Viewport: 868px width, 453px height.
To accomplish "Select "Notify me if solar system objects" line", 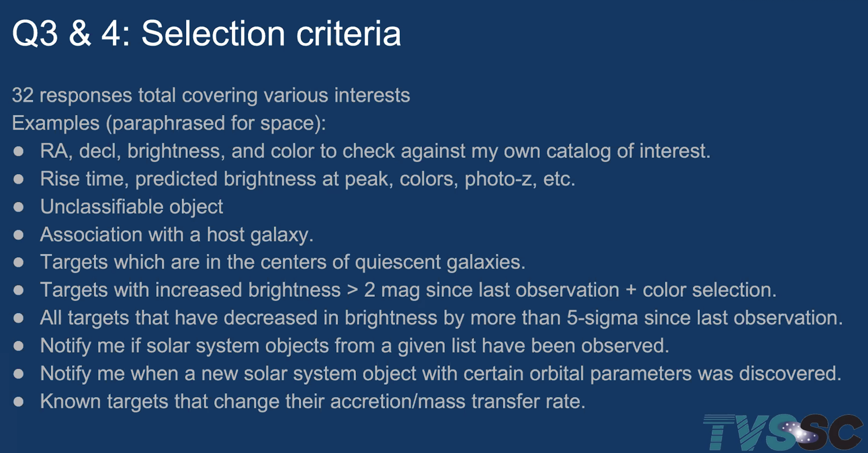I will coord(354,346).
